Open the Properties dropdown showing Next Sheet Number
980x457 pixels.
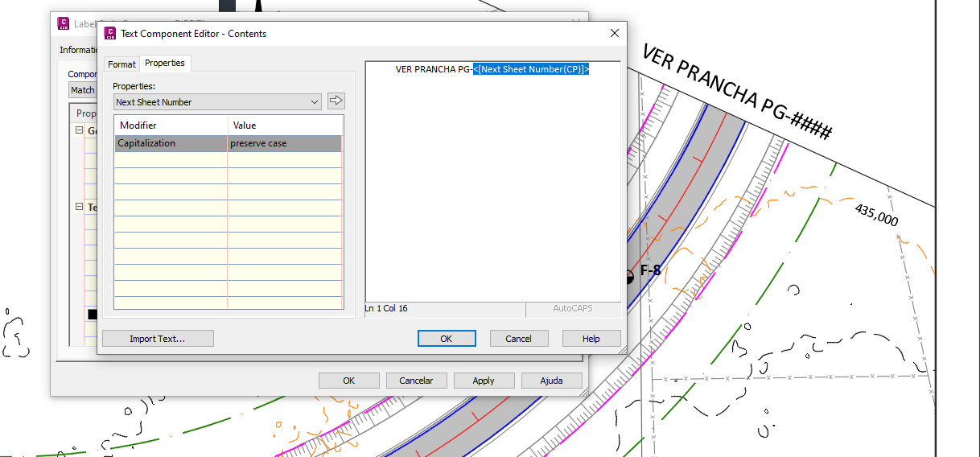217,102
